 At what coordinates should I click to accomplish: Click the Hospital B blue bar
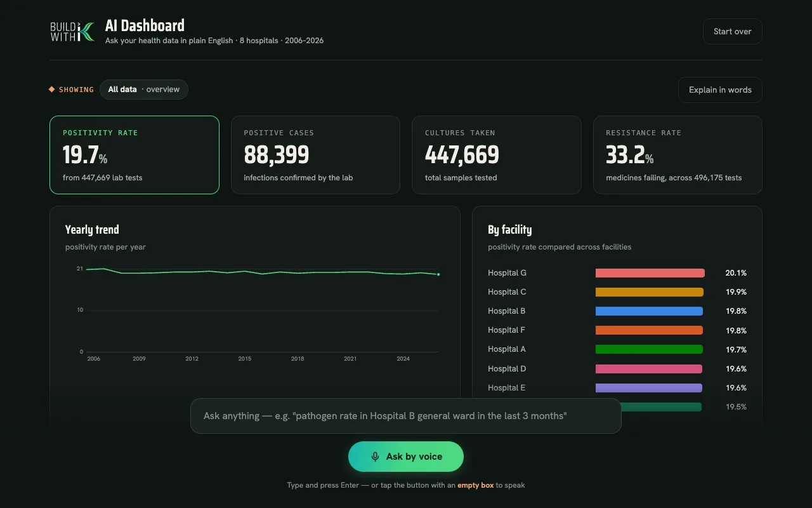649,311
